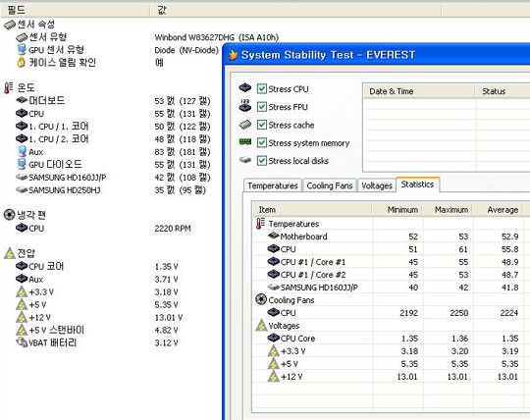Click the SAMSUNG HD160JJ/P drive icon in statistics

[273, 287]
